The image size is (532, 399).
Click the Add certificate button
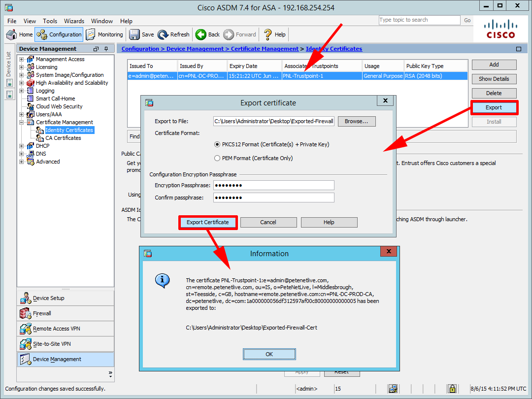point(494,65)
